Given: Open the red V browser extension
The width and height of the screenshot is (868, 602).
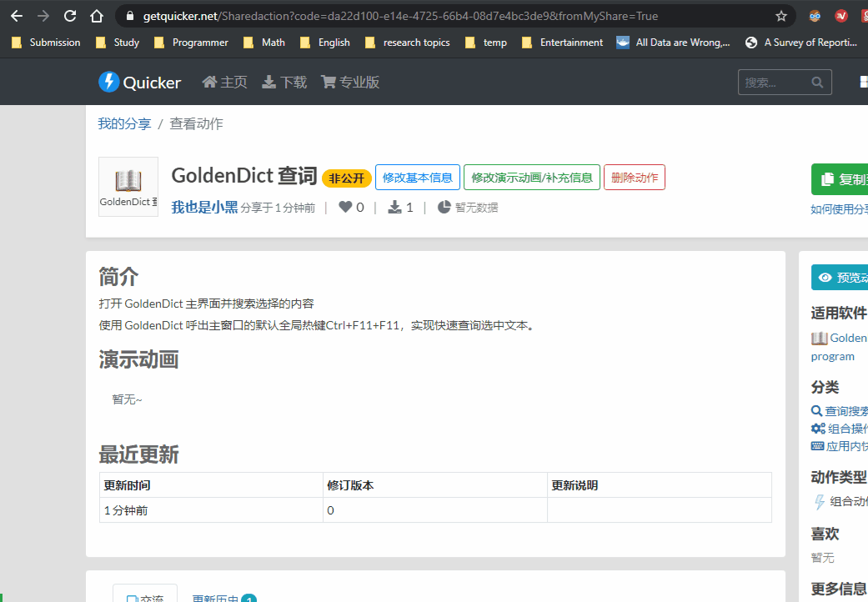Looking at the screenshot, I should tap(841, 16).
